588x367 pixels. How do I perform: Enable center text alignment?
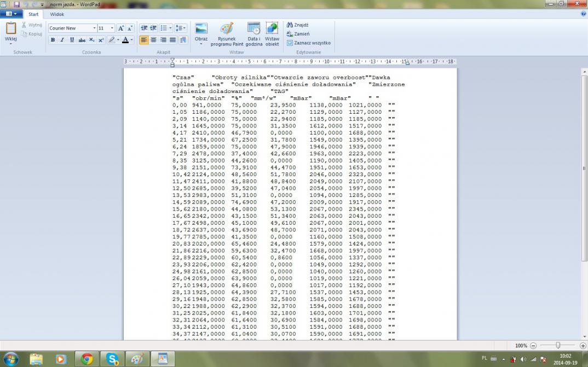[x=153, y=40]
